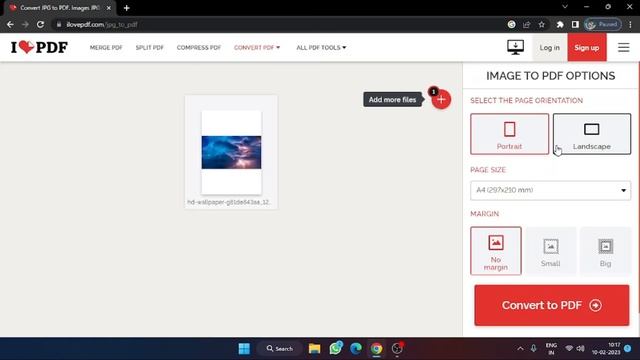Select Landscape page orientation
Viewport: 640px width, 360px height.
(x=592, y=134)
